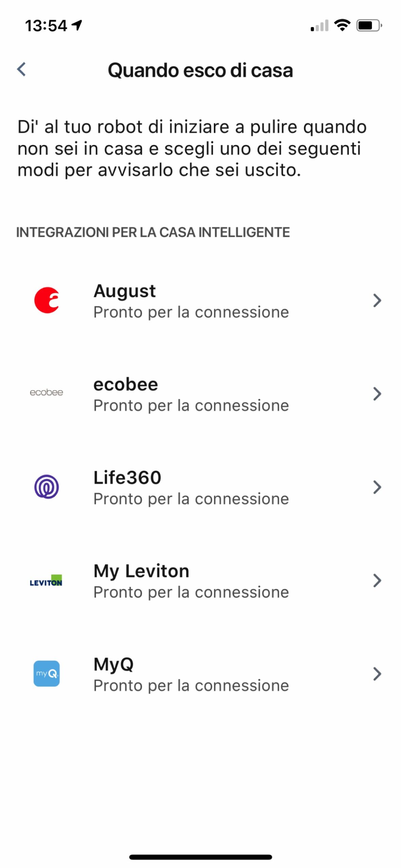Tap the home indicator bar
The width and height of the screenshot is (401, 868).
[200, 857]
